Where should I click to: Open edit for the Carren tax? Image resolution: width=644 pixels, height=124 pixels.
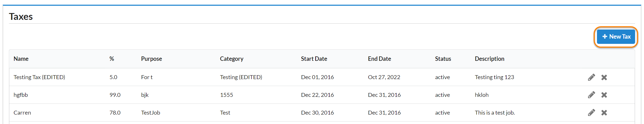(591, 113)
